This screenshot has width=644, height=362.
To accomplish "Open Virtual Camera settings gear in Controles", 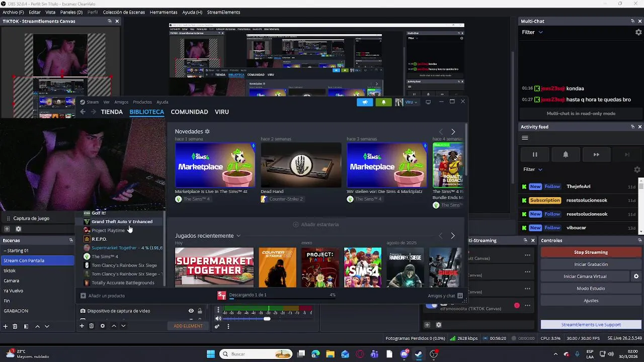I will (636, 277).
